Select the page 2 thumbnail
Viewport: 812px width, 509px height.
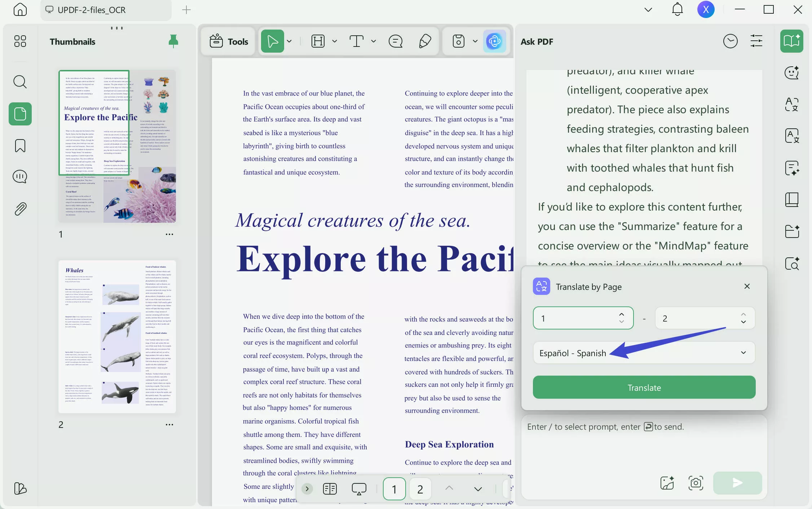coord(117,337)
